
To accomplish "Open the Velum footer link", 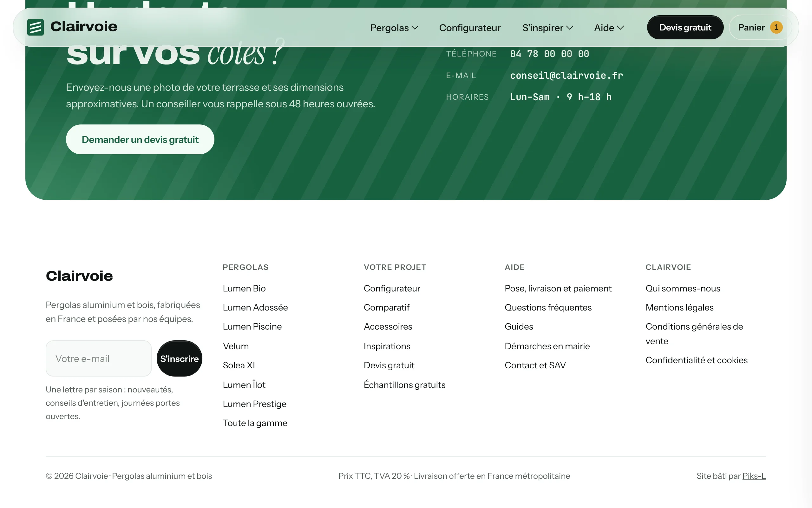I will pos(236,346).
